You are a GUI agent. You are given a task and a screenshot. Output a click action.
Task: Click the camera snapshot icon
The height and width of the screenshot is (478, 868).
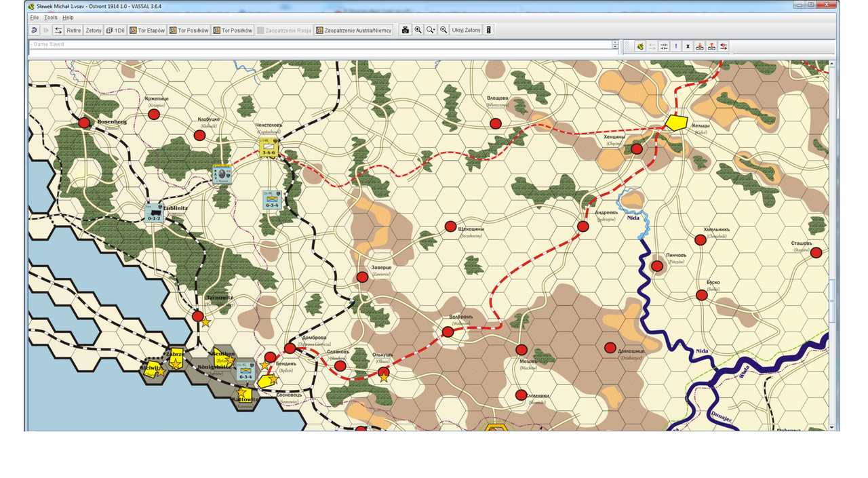point(406,31)
